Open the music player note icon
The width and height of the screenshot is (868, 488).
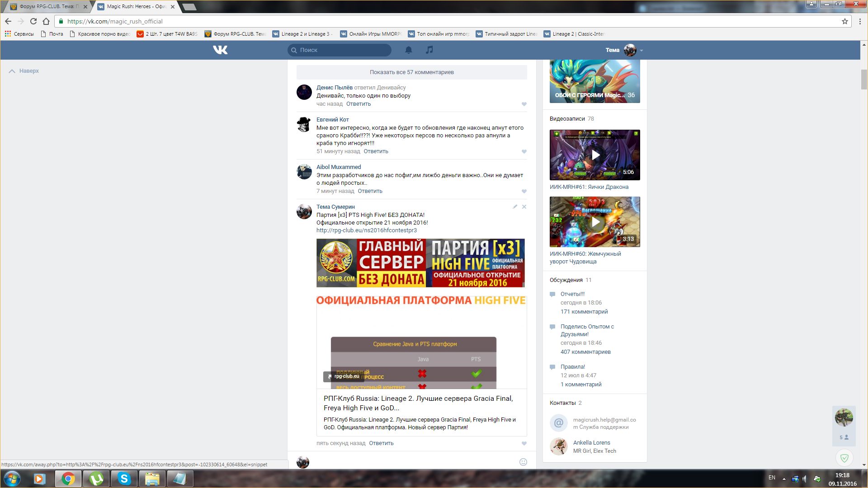tap(429, 50)
